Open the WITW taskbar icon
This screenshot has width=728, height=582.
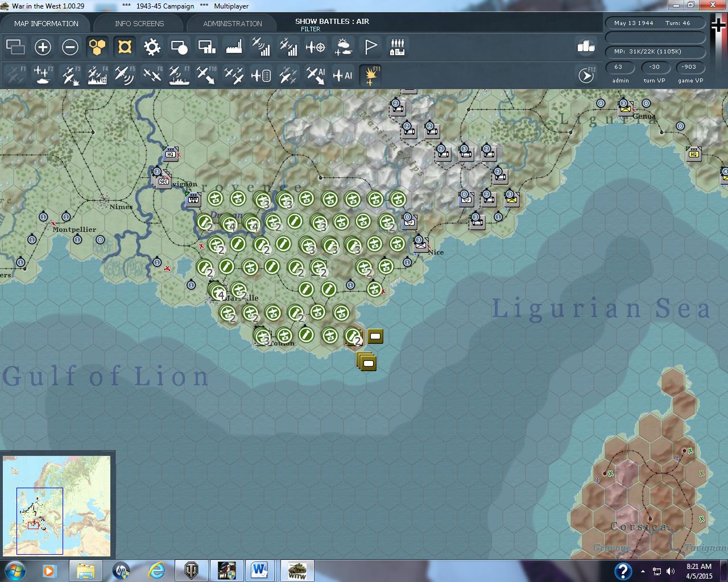[x=297, y=571]
